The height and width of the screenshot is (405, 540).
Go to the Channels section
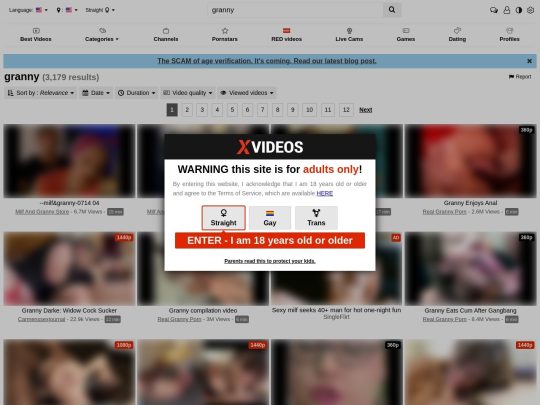click(166, 35)
